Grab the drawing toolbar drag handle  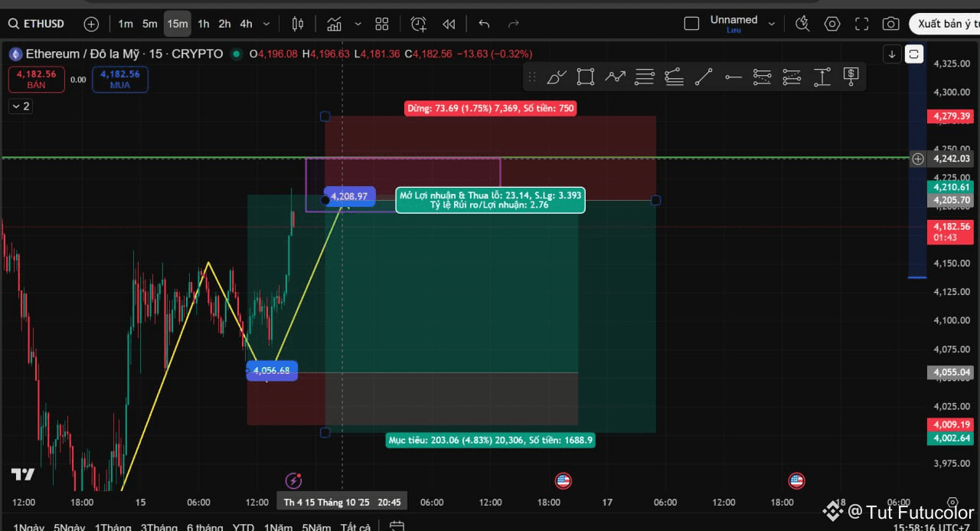pos(532,77)
